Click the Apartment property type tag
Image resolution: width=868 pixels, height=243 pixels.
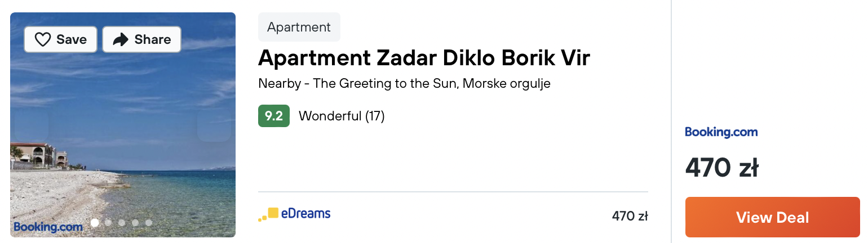pos(299,27)
